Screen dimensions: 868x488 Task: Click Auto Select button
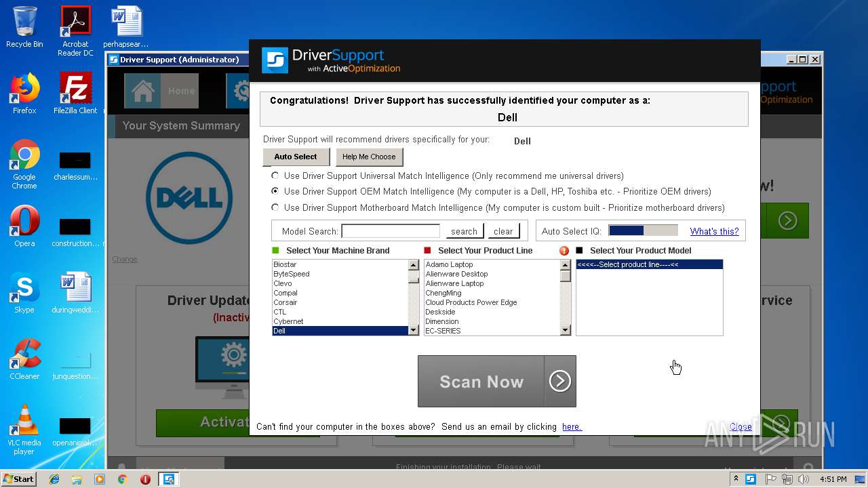point(296,157)
